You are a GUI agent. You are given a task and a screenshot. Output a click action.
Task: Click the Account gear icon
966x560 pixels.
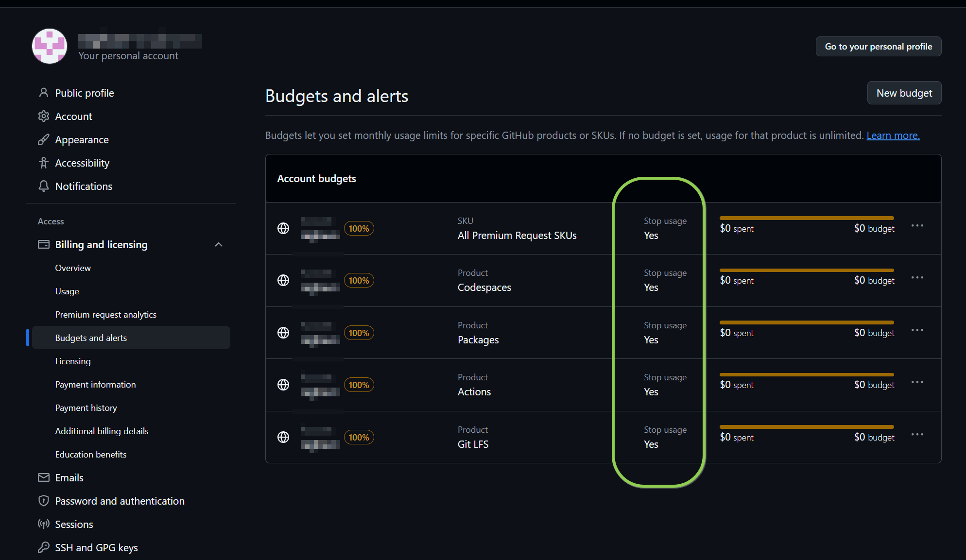click(x=44, y=116)
